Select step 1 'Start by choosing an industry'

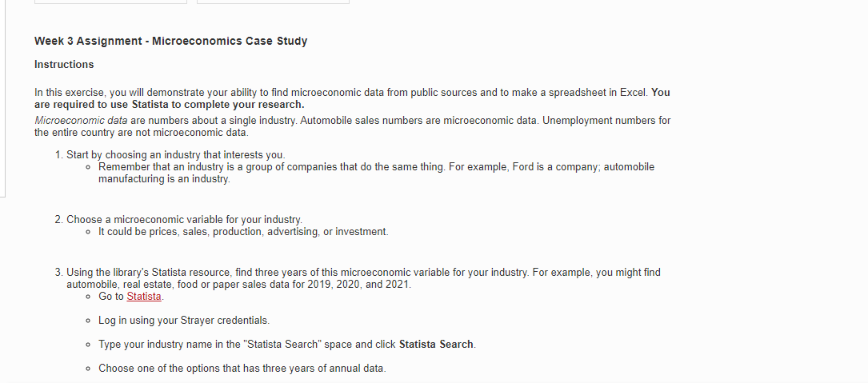[175, 154]
